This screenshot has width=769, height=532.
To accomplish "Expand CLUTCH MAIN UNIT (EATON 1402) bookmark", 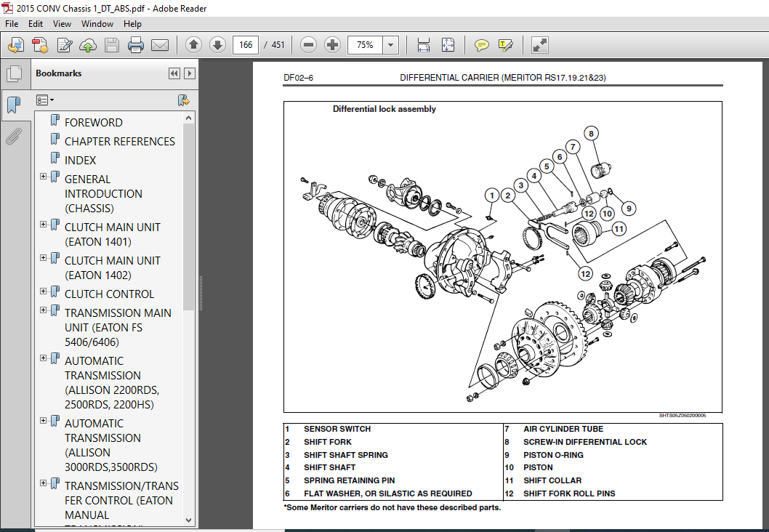I will 43,257.
